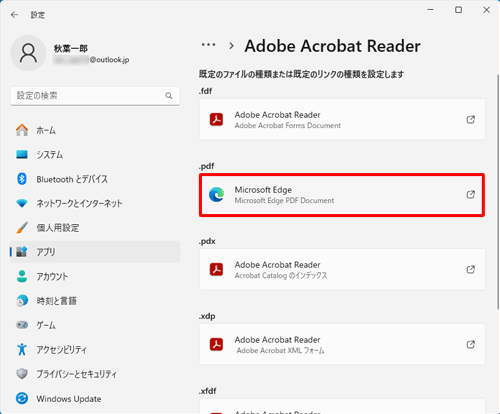Image resolution: width=500 pixels, height=414 pixels.
Task: Click Acrobat icon in .xdp row
Action: 216,344
